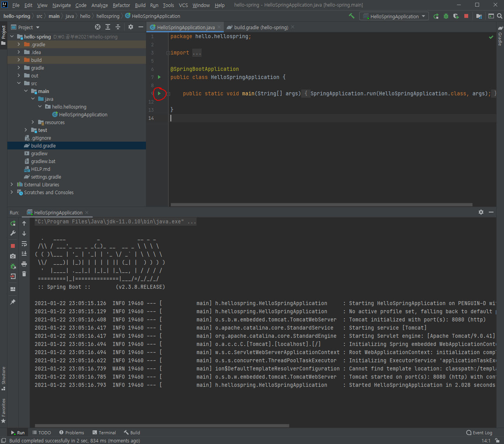Click the print icon in Run console

tap(24, 264)
